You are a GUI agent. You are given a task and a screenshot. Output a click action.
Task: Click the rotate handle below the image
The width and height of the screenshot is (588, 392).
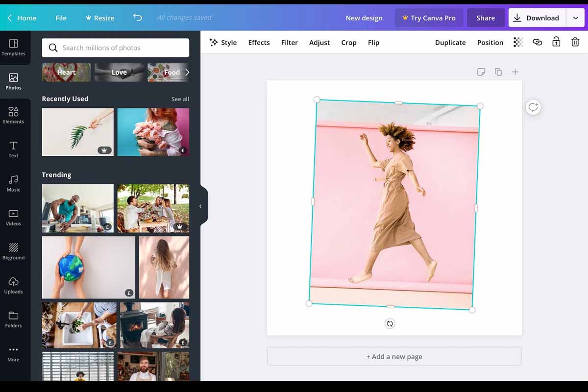point(390,323)
